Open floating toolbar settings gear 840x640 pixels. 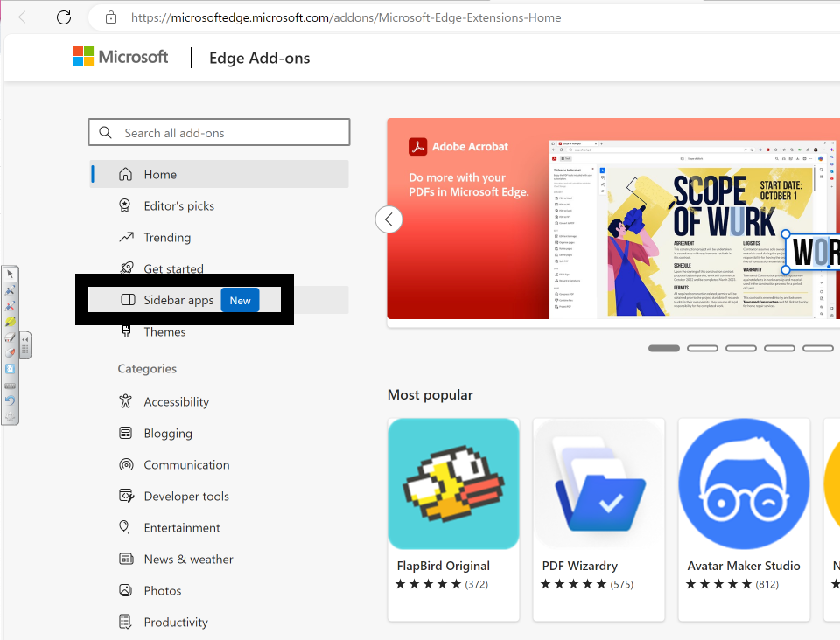[x=10, y=416]
